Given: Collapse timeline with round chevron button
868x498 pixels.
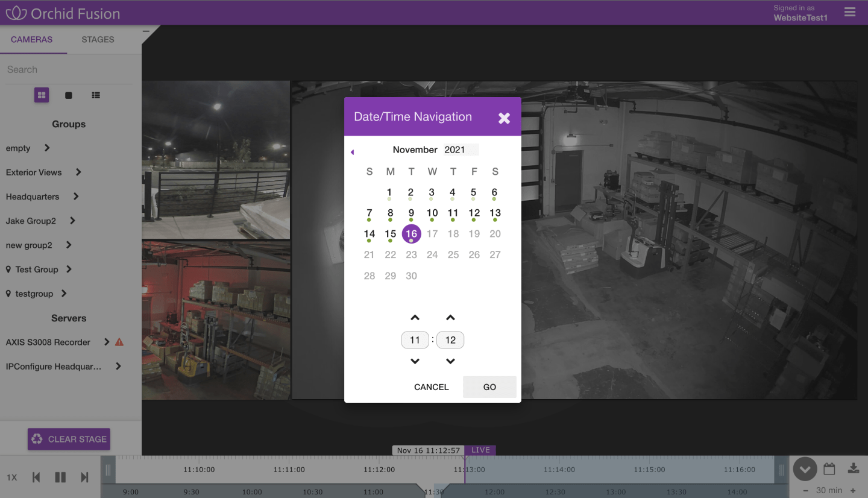Looking at the screenshot, I should click(x=805, y=469).
